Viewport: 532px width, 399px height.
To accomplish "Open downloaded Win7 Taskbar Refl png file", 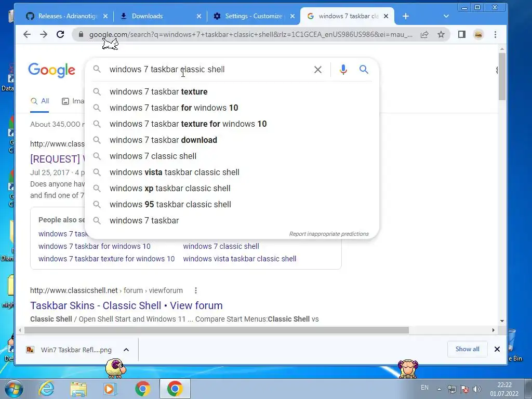I will click(69, 350).
